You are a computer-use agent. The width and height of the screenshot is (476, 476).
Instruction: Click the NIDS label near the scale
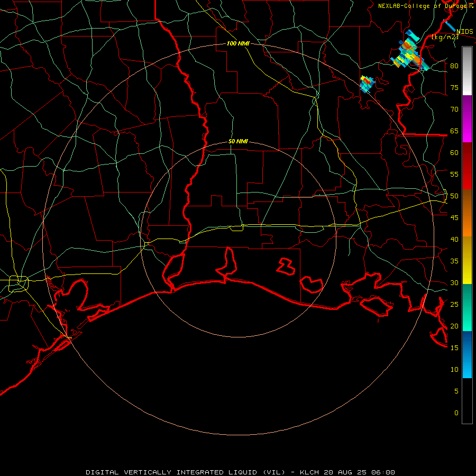click(465, 32)
